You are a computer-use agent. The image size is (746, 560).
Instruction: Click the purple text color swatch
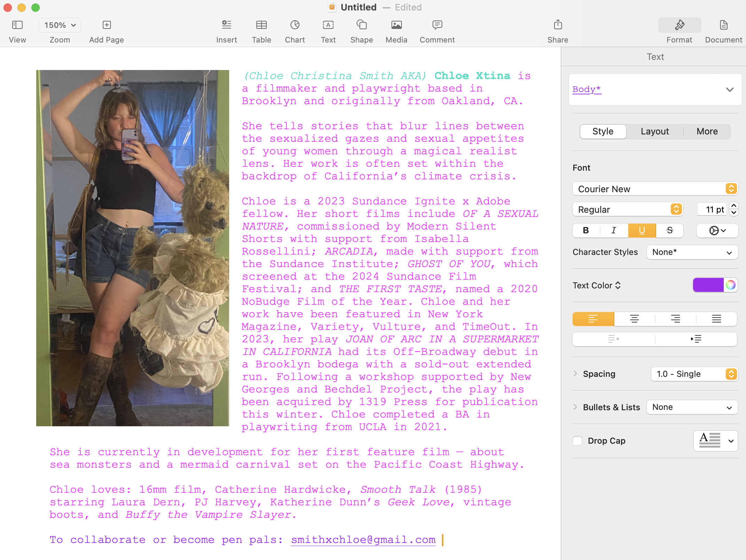tap(708, 285)
